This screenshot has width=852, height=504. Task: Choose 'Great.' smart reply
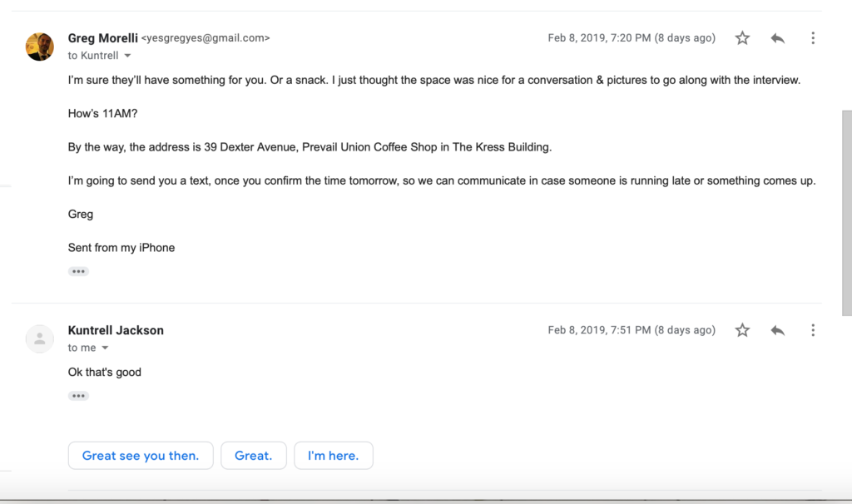[254, 456]
